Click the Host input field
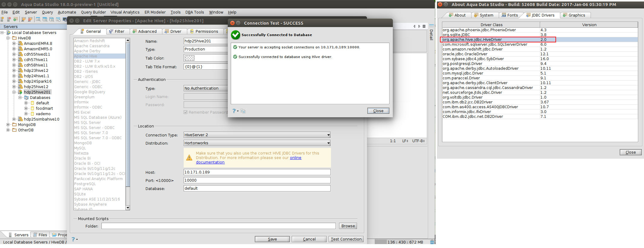 tap(257, 172)
